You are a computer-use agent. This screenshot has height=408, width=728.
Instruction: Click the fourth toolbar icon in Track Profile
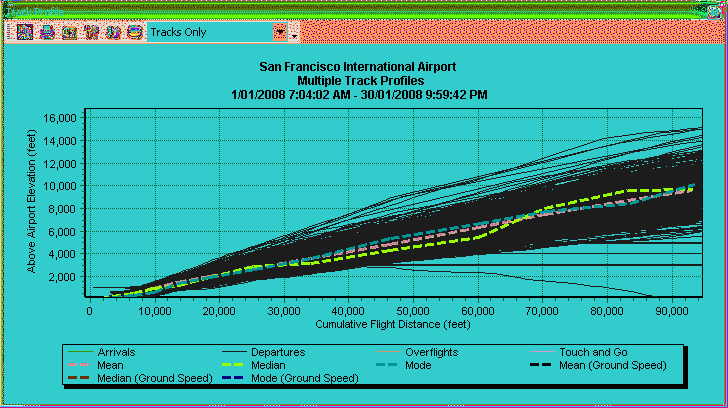(x=91, y=32)
